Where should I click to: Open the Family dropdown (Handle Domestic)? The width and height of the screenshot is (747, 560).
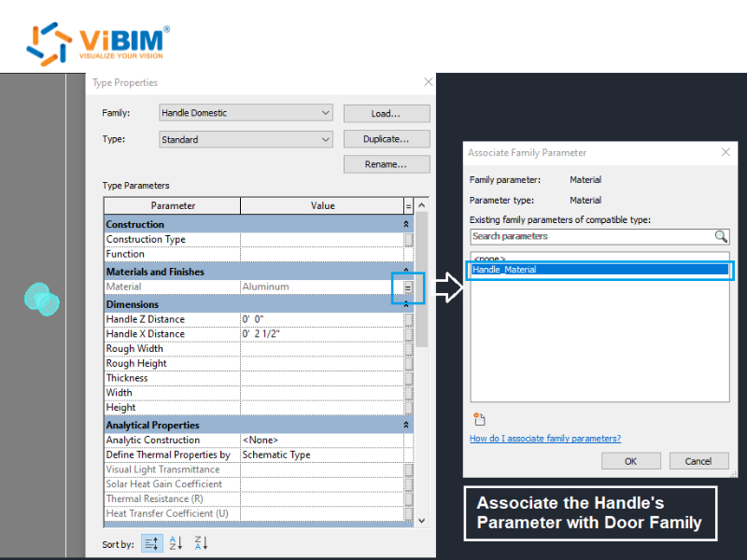pyautogui.click(x=246, y=113)
